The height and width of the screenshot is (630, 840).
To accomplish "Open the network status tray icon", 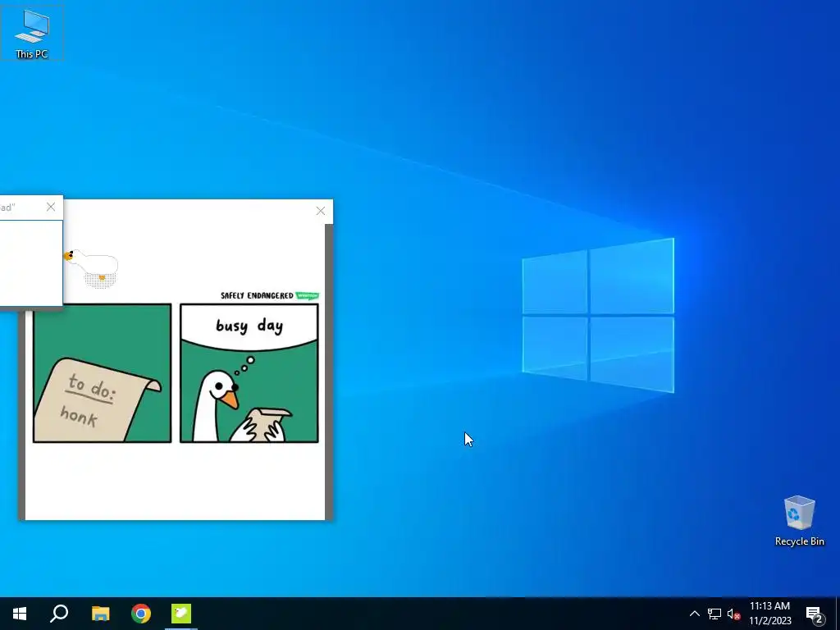I will coord(714,614).
